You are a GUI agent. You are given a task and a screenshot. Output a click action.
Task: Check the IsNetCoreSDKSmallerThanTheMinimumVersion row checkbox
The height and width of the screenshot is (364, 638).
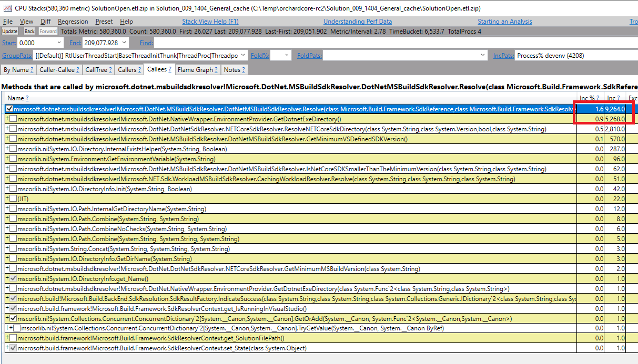pos(13,169)
